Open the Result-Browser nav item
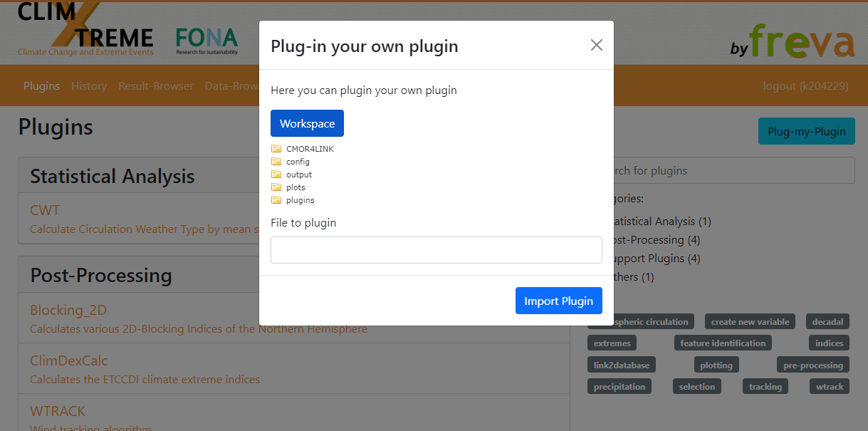 [x=156, y=86]
